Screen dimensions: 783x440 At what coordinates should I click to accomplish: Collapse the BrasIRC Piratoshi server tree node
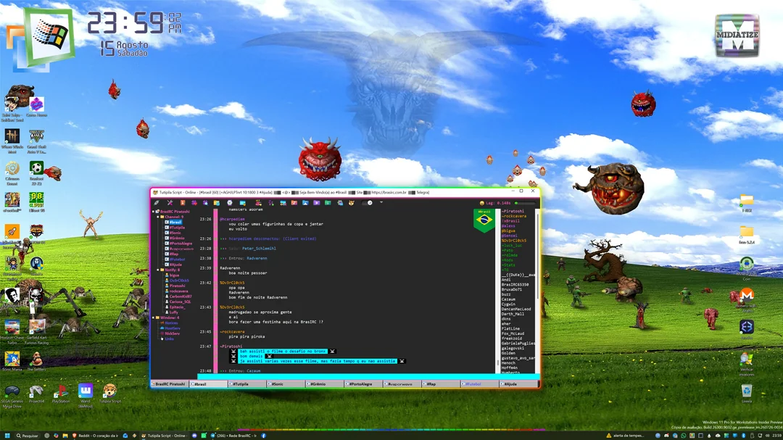point(153,211)
